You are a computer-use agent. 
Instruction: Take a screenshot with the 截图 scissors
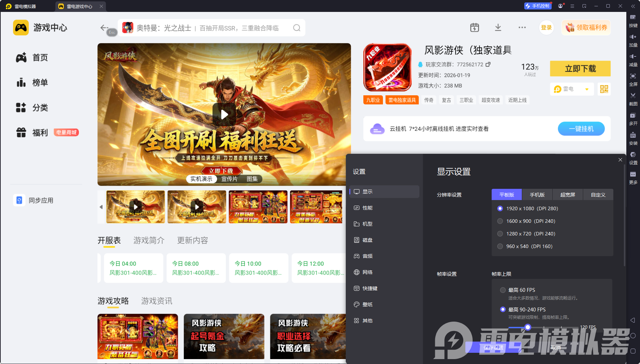(633, 99)
